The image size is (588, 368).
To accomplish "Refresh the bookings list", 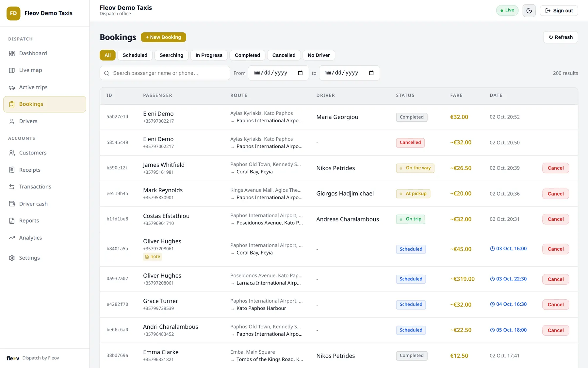I will [x=560, y=37].
